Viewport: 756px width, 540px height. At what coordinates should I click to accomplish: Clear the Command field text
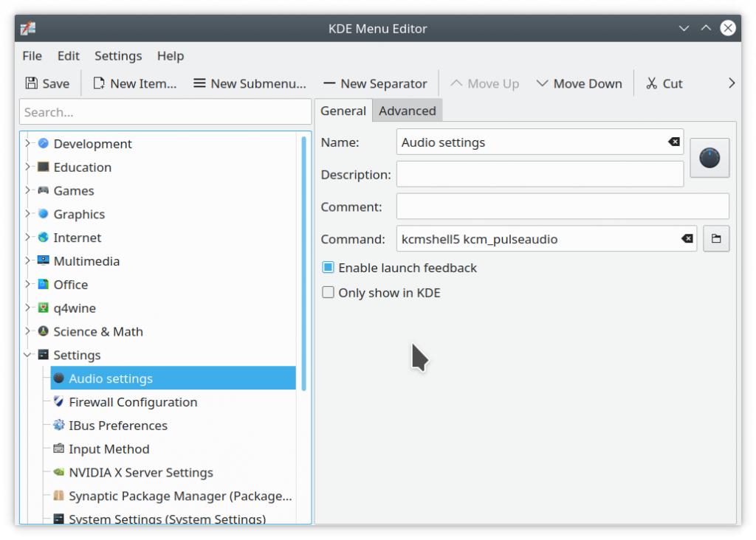coord(687,239)
